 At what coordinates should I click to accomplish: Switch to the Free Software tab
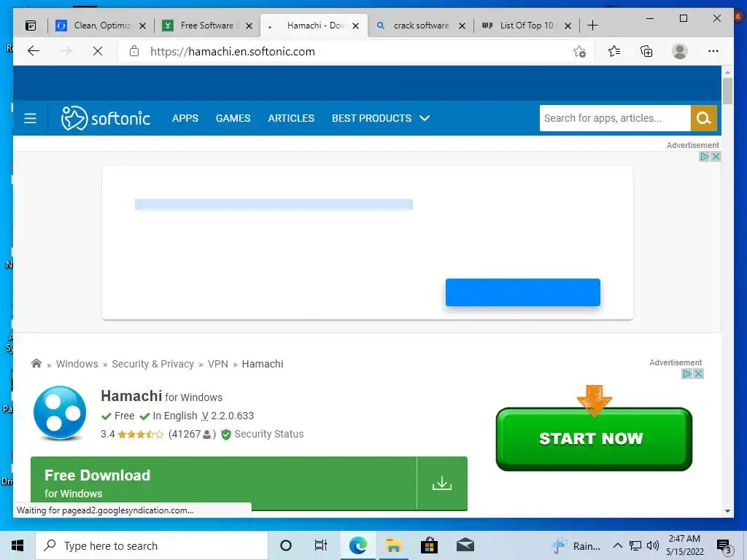[x=207, y=26]
